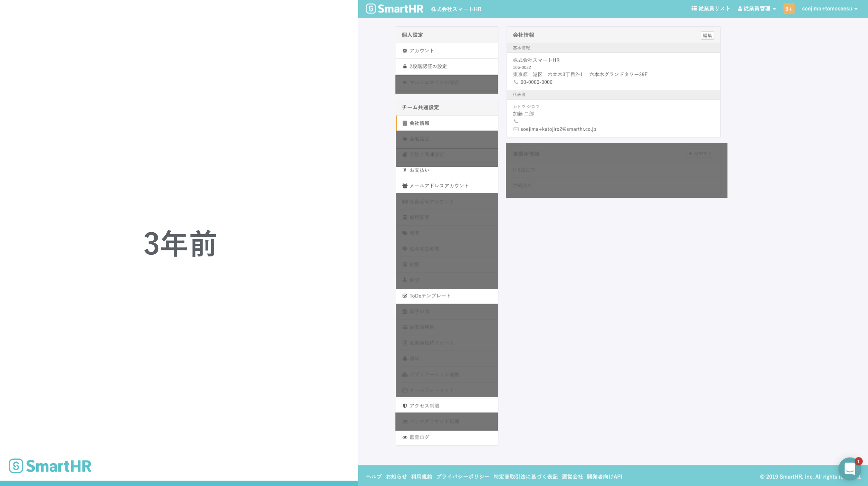Click the 9+ notifications badge
The height and width of the screenshot is (486, 868).
[x=789, y=9]
